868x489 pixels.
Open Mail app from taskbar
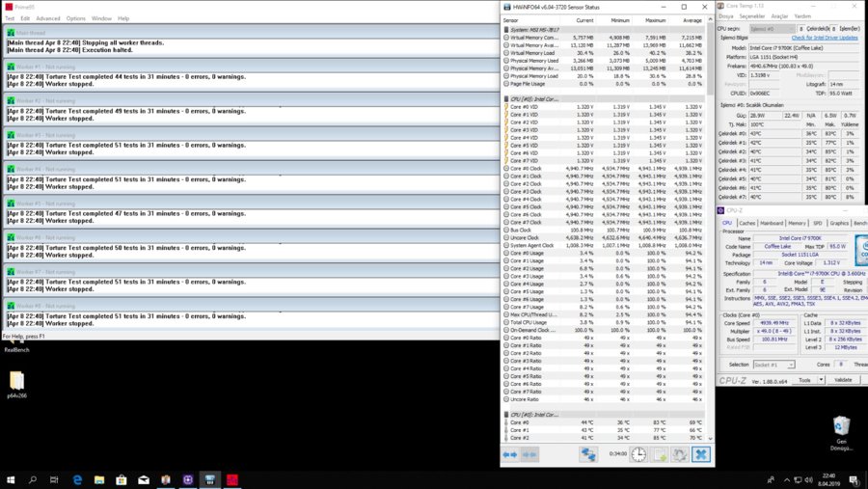(x=144, y=479)
